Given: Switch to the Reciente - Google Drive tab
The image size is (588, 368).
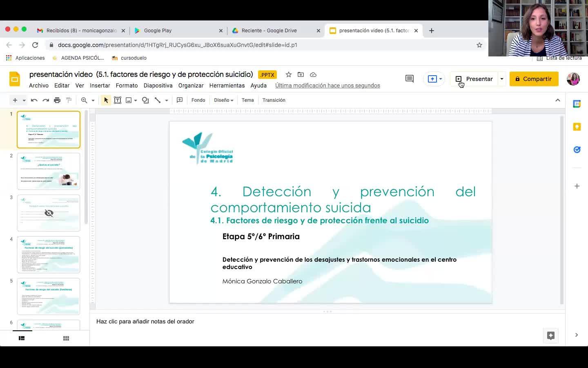Looking at the screenshot, I should [x=276, y=30].
